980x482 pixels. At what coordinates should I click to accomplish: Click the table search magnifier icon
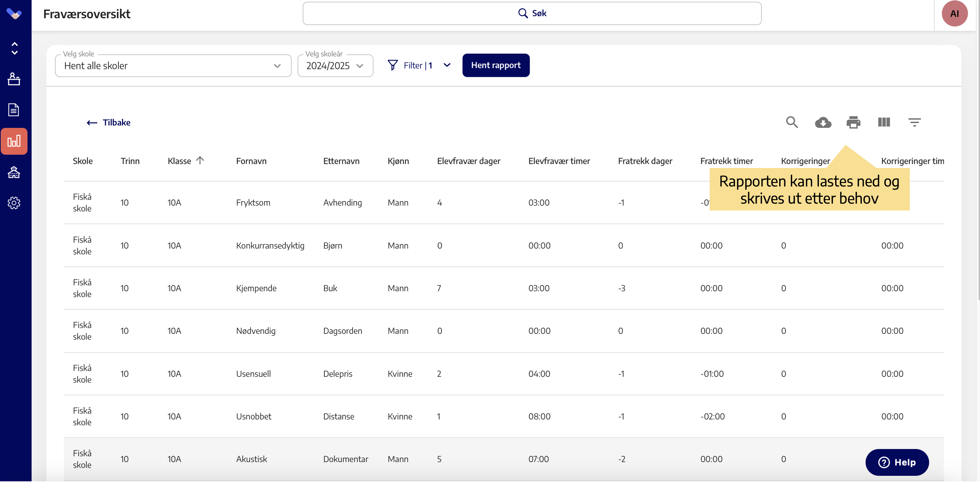[792, 122]
